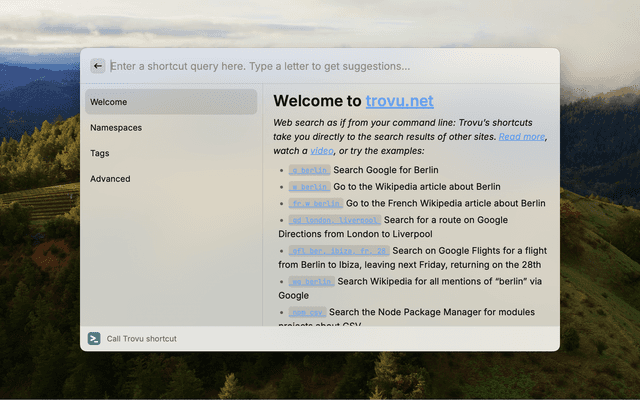640x400 pixels.
Task: Try the "fr.w berlin" French Wikipedia example
Action: [315, 203]
